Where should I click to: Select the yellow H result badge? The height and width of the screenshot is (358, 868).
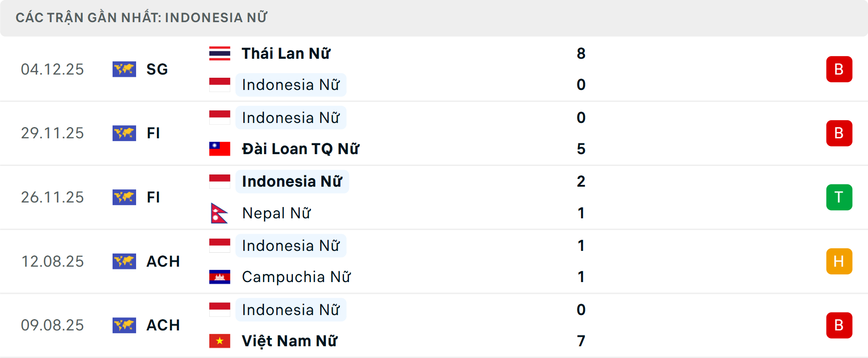click(840, 261)
